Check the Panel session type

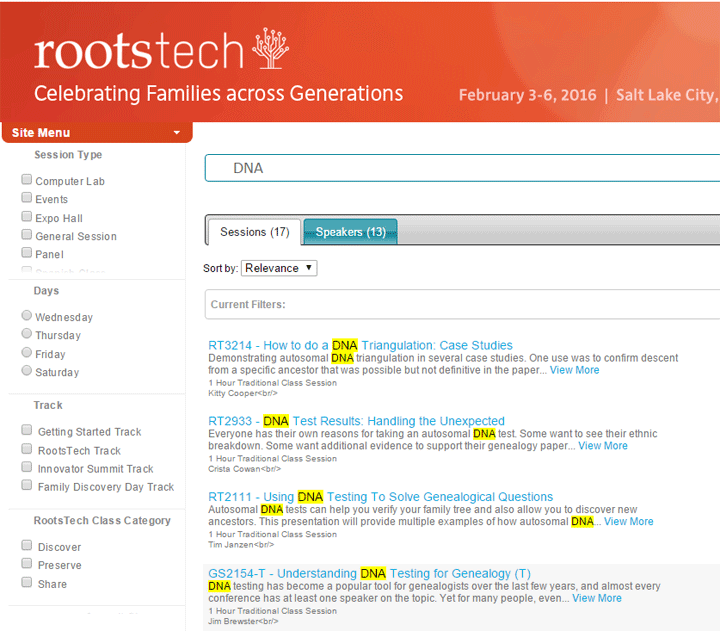click(x=27, y=253)
